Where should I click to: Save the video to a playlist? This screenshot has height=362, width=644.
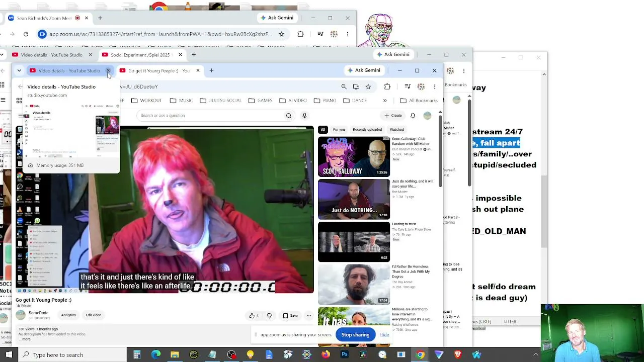click(290, 316)
